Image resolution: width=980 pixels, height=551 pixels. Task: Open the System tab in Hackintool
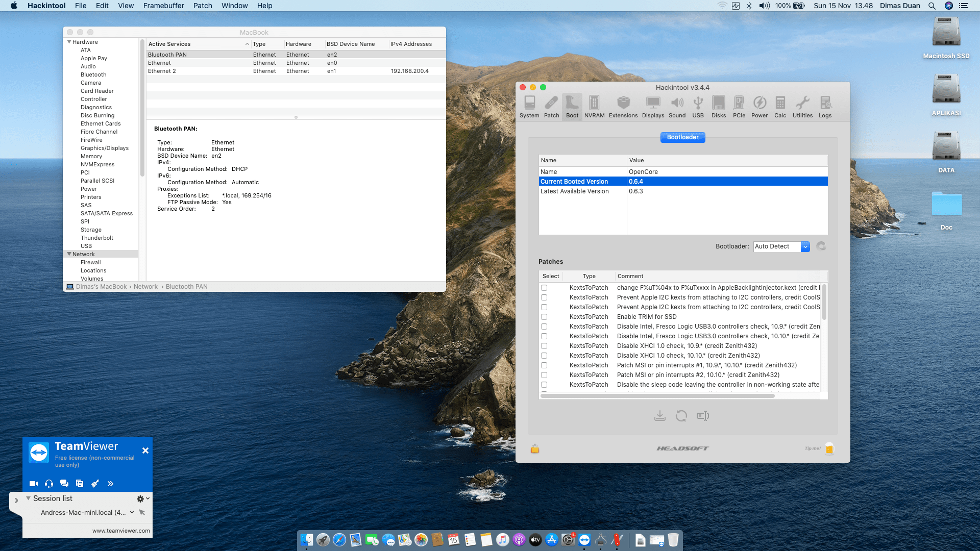[529, 107]
